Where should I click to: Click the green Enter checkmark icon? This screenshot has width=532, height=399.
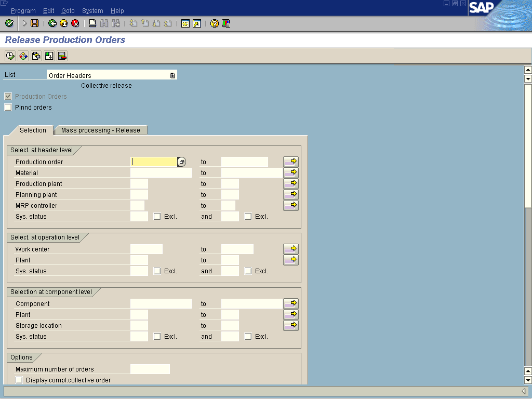(9, 23)
